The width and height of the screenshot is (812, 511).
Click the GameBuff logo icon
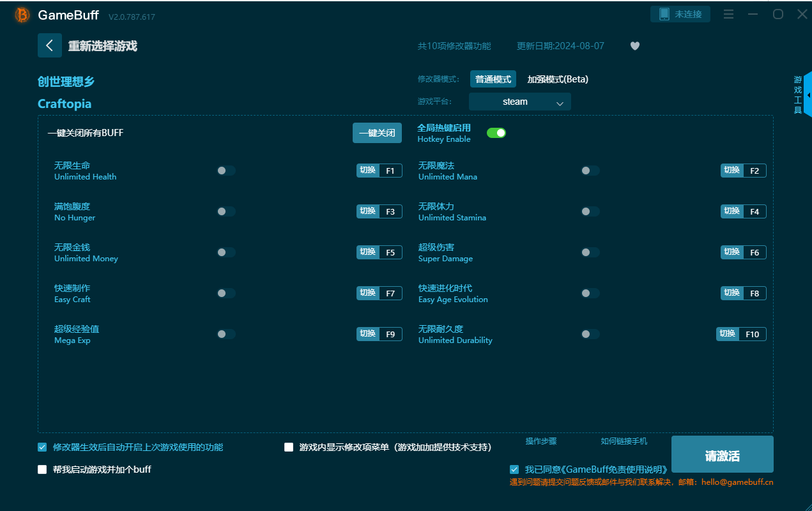point(22,15)
